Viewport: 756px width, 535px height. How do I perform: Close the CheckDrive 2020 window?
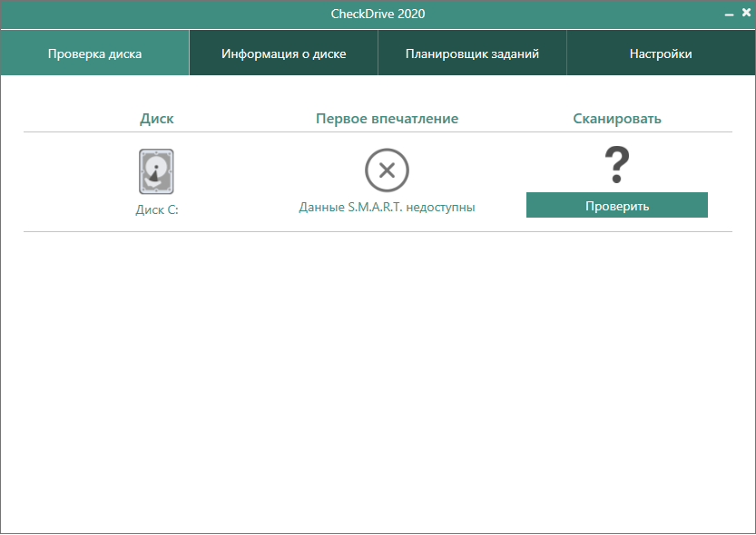click(746, 13)
